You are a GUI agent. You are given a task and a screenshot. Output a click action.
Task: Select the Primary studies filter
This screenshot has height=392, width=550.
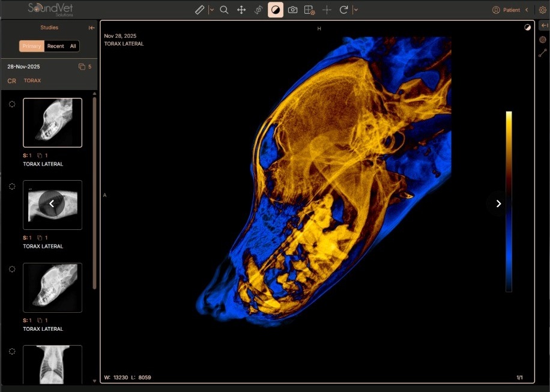32,46
